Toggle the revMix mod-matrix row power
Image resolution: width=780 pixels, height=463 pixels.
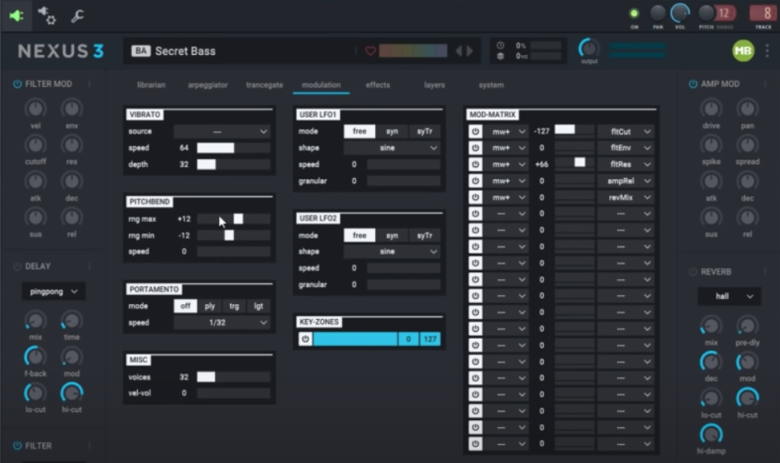tap(475, 197)
